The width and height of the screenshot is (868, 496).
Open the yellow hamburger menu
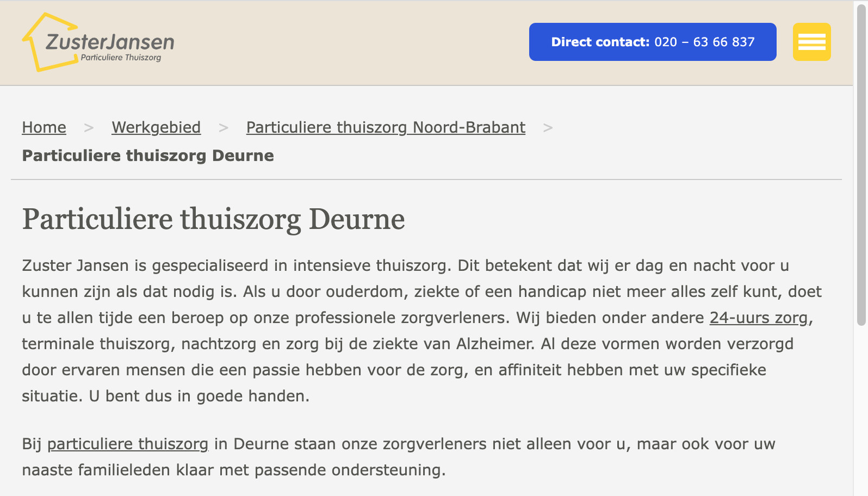click(x=812, y=42)
